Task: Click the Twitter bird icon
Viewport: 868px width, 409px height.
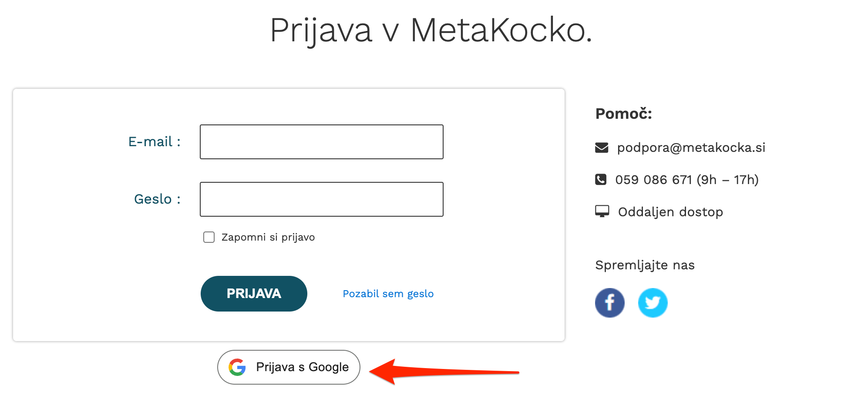Action: point(653,303)
